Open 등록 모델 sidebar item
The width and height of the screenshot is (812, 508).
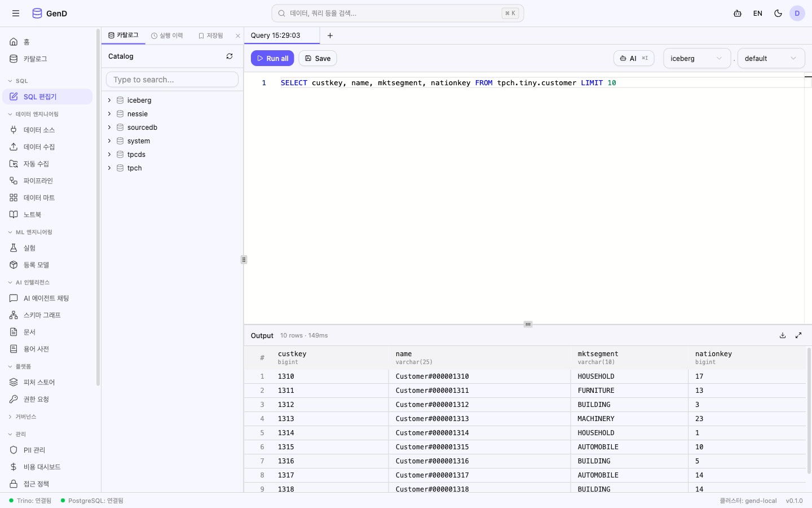tap(47, 265)
